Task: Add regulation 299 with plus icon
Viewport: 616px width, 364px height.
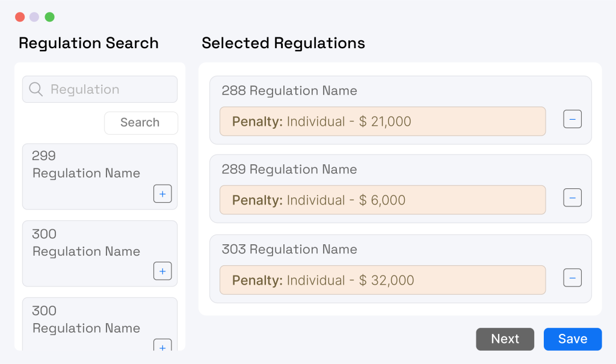Action: 162,194
